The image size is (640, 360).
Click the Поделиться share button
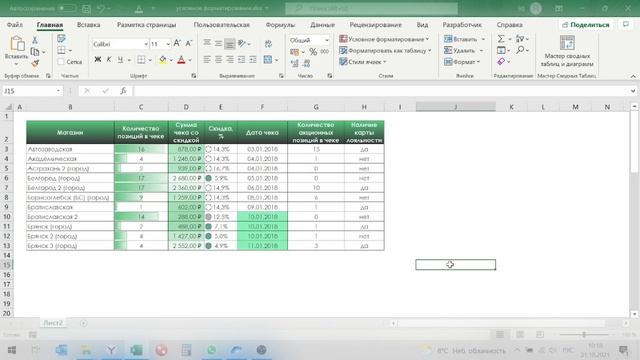click(x=586, y=25)
